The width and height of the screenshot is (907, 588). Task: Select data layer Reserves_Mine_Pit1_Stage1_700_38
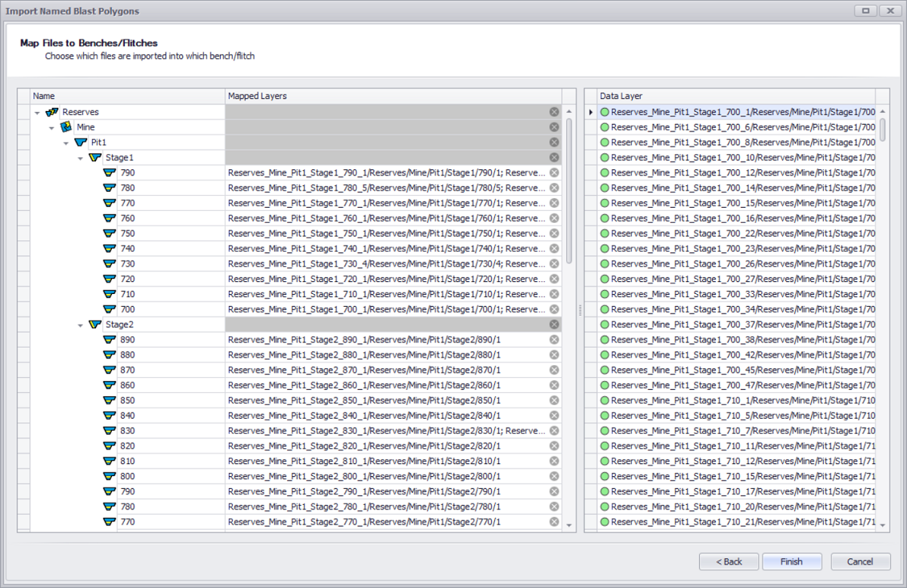(743, 339)
